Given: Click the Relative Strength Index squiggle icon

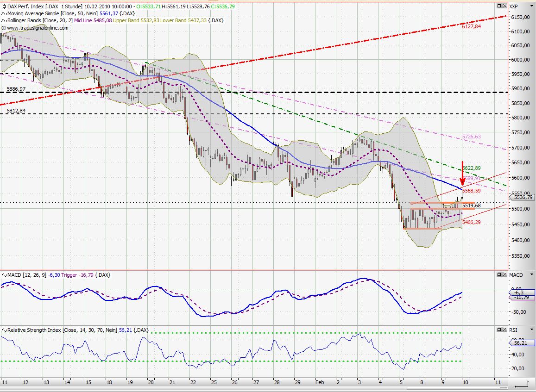Looking at the screenshot, I should point(4,330).
